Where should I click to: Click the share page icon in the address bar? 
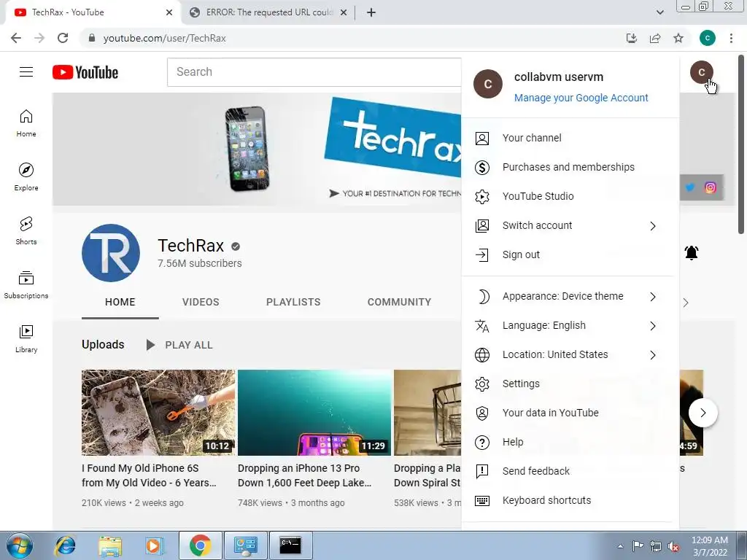[655, 38]
